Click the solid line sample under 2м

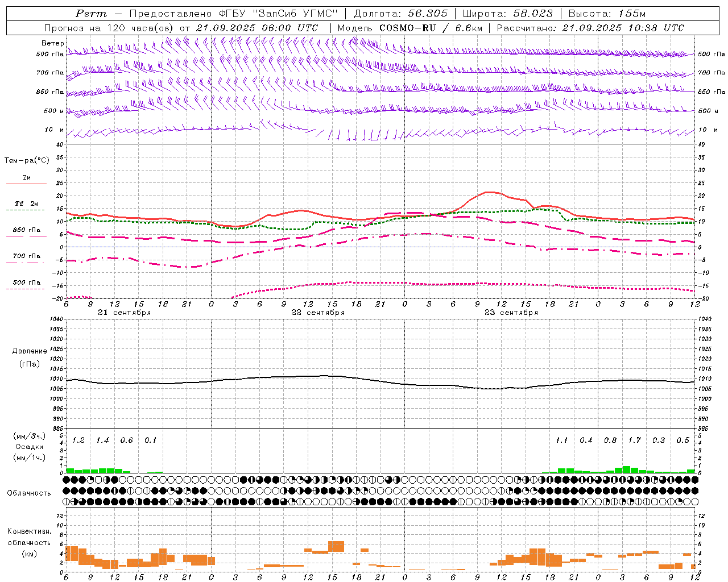coord(26,184)
